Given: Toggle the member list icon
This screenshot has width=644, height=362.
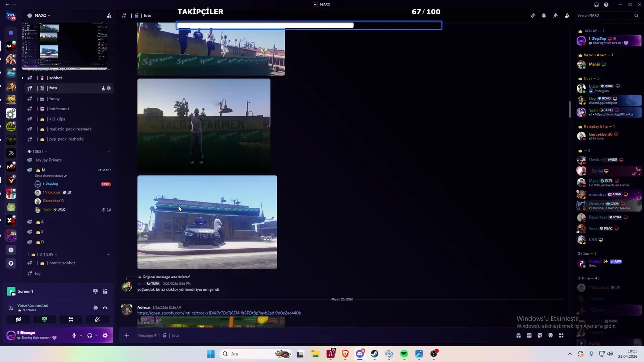Looking at the screenshot, I should coord(567,15).
